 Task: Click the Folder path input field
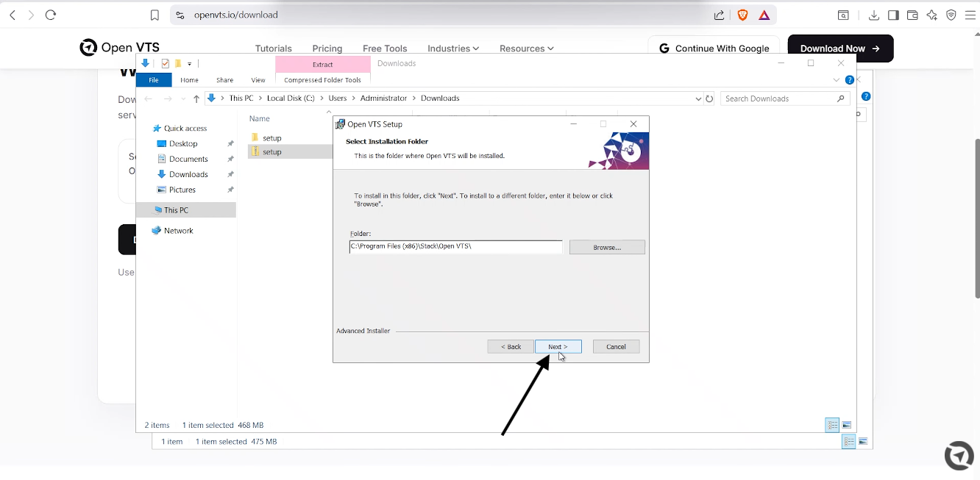[x=455, y=247]
